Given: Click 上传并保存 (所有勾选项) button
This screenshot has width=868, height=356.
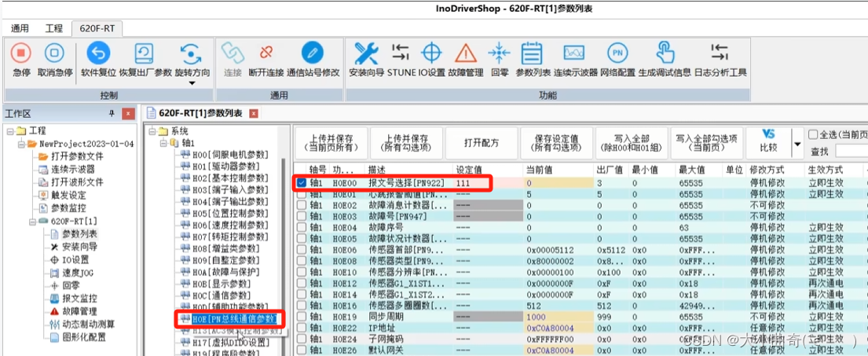Looking at the screenshot, I should 406,143.
